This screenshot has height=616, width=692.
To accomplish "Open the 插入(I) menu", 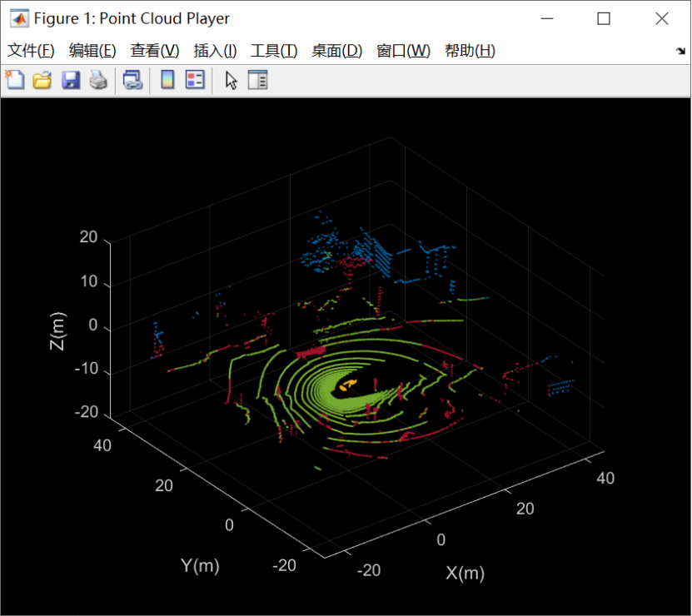I will tap(215, 51).
